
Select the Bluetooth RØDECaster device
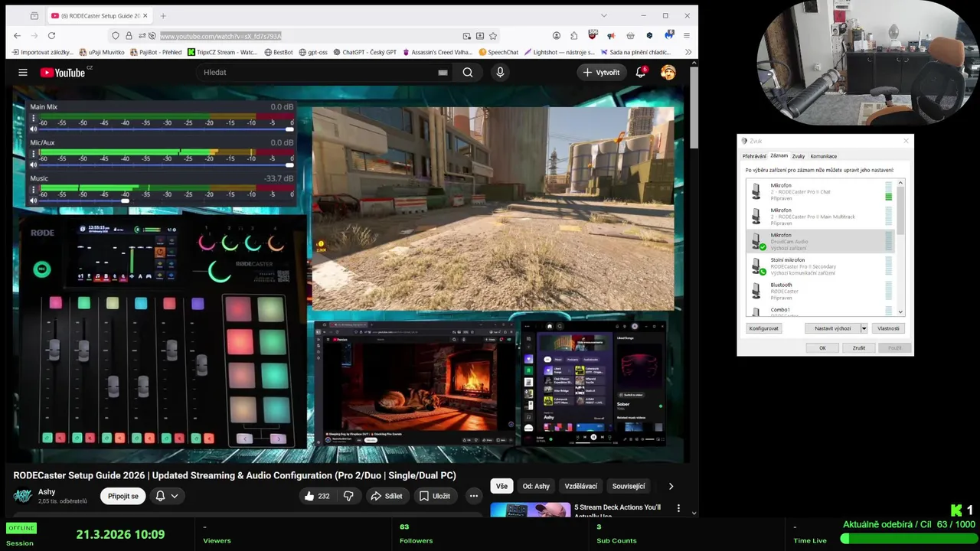[819, 292]
